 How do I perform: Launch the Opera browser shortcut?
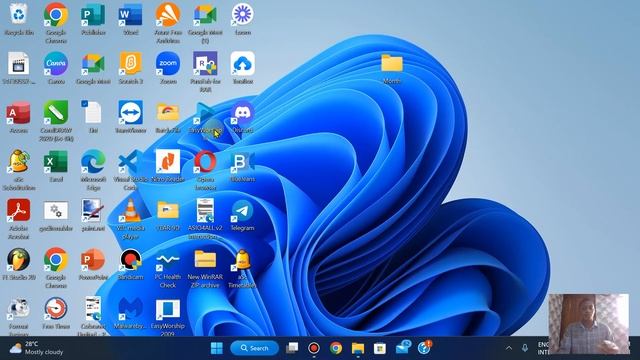point(205,170)
